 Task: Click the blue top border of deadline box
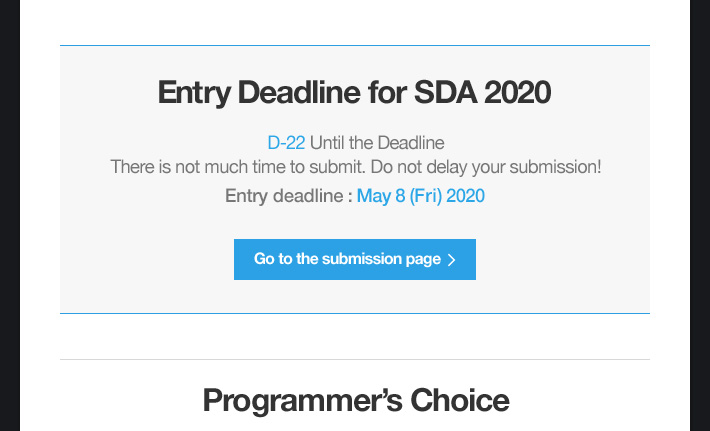[x=355, y=45]
